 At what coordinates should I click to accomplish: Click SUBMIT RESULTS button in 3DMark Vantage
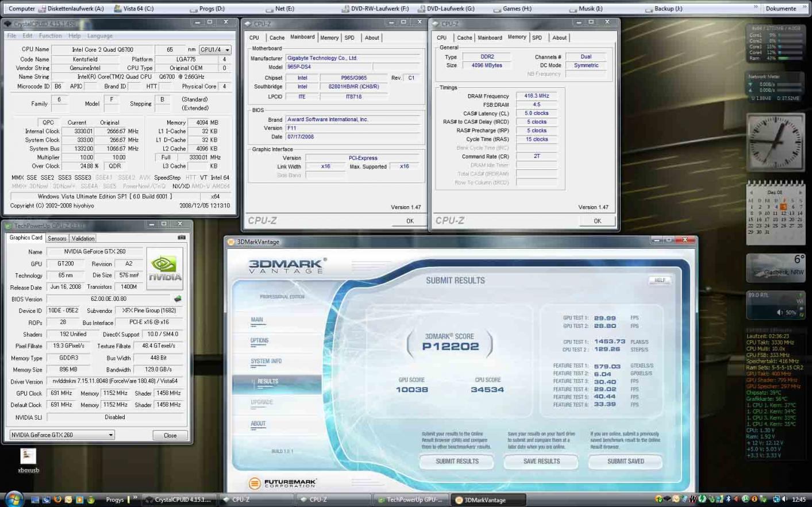pyautogui.click(x=457, y=461)
